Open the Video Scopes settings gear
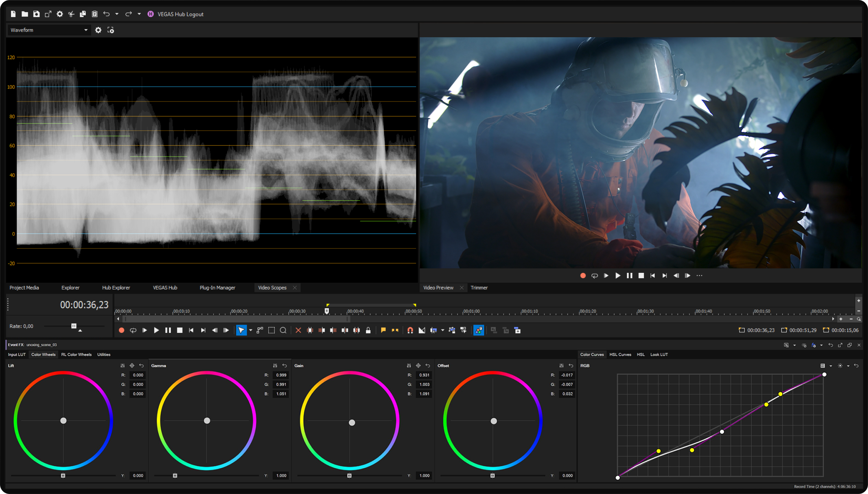The width and height of the screenshot is (868, 494). click(x=98, y=30)
